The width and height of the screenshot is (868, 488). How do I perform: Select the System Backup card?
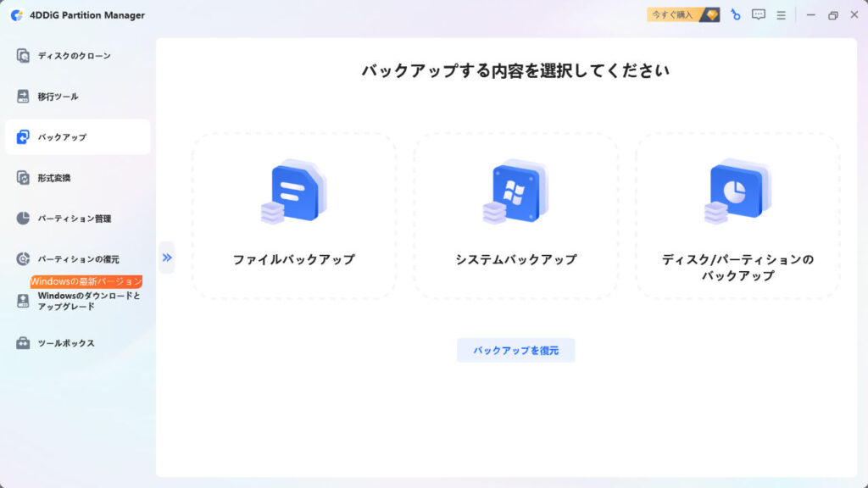point(515,212)
